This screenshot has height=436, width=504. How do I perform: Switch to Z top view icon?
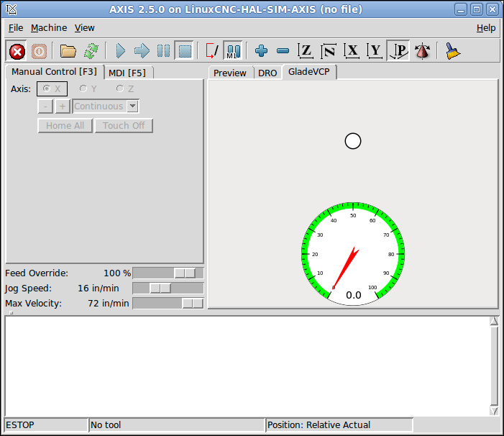click(x=306, y=51)
